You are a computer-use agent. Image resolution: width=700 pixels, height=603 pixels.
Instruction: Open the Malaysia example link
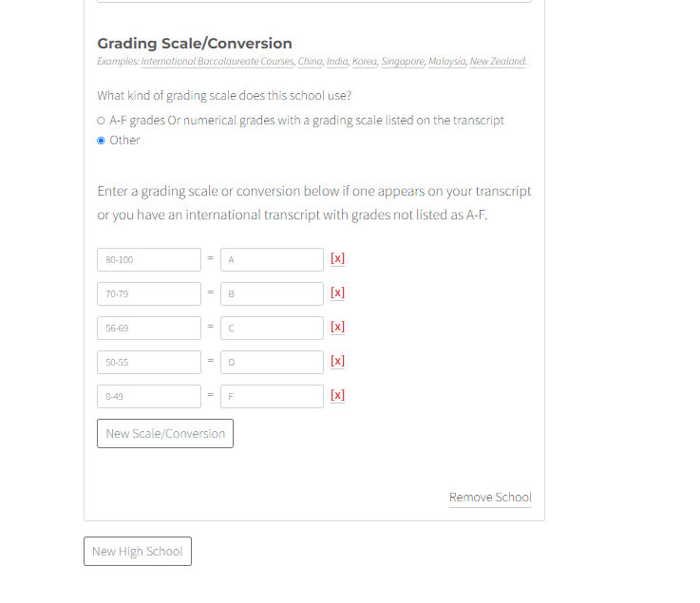[x=446, y=61]
